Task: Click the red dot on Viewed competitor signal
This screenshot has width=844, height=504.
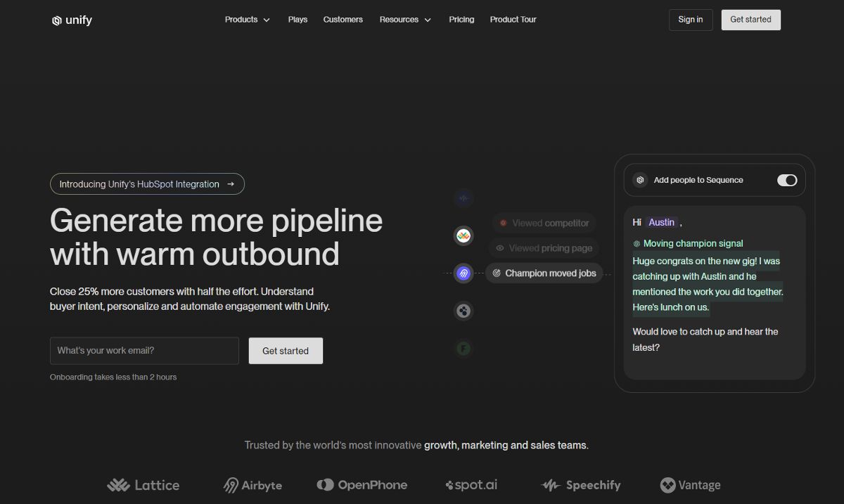Action: pyautogui.click(x=503, y=223)
